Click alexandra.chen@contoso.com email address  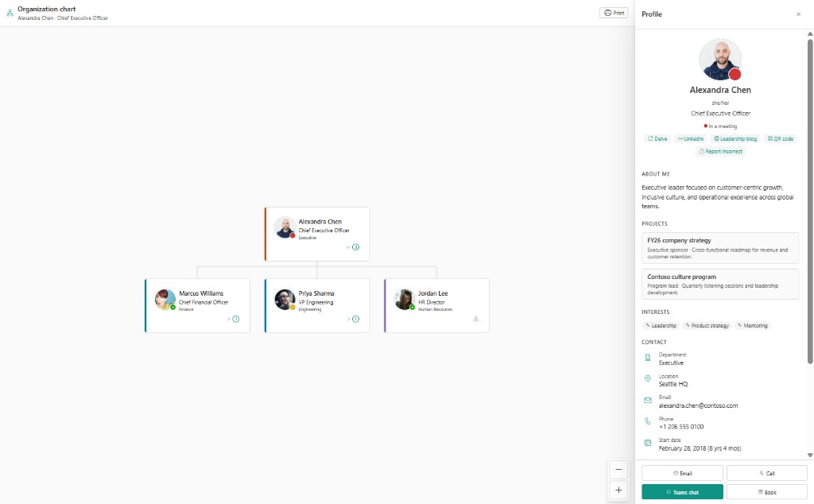click(698, 406)
